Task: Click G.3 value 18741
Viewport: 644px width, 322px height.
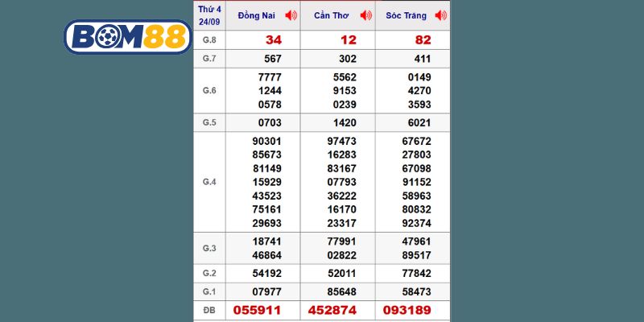Action: point(267,242)
